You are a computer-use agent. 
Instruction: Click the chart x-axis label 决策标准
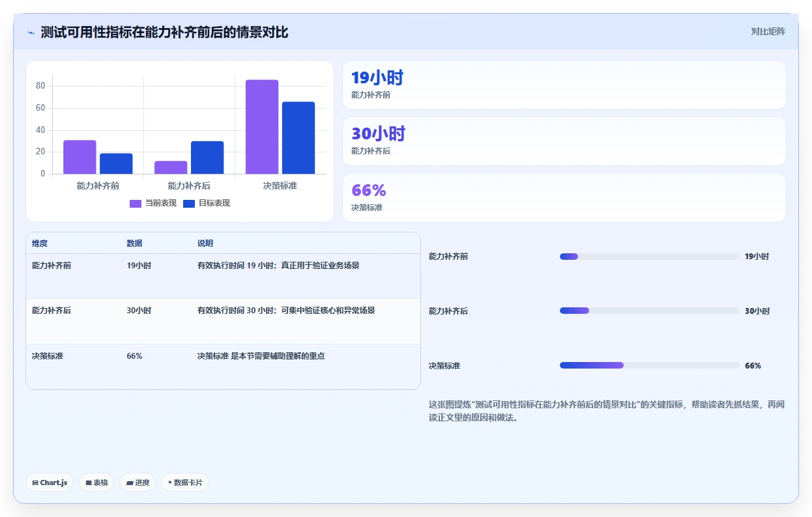coord(280,186)
